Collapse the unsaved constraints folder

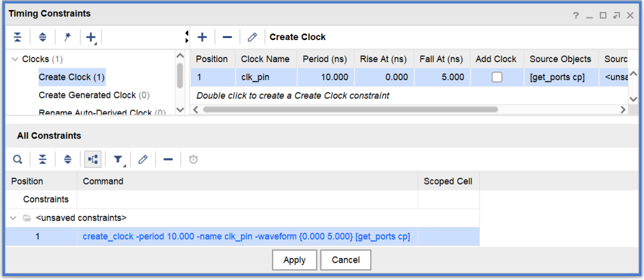pos(15,218)
